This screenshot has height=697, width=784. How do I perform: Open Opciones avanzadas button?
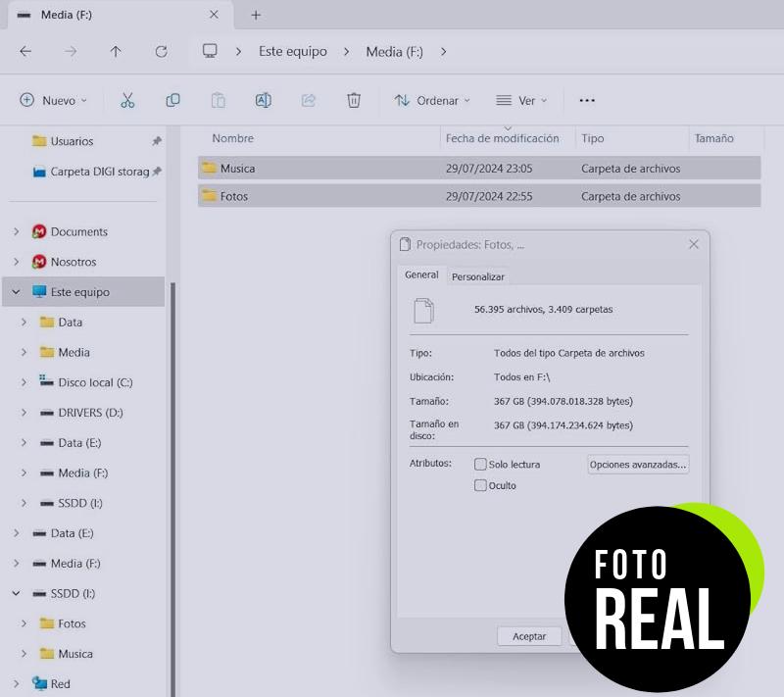638,465
